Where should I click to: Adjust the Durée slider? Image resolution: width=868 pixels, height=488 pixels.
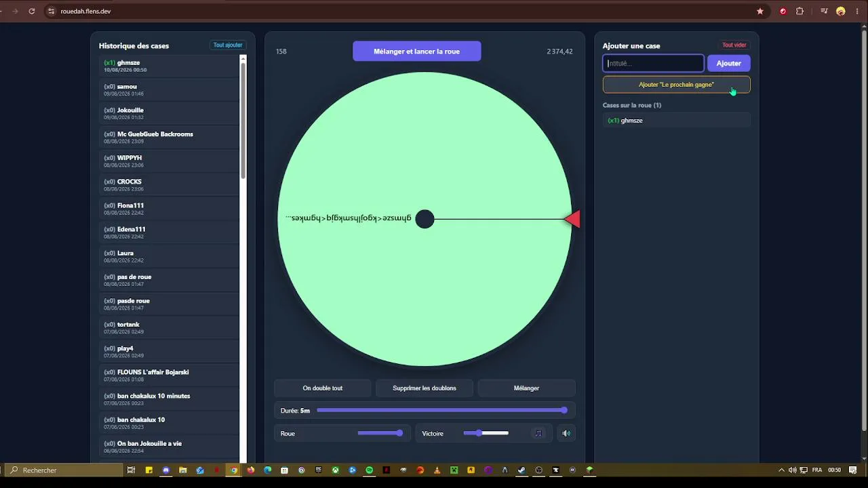[441, 410]
